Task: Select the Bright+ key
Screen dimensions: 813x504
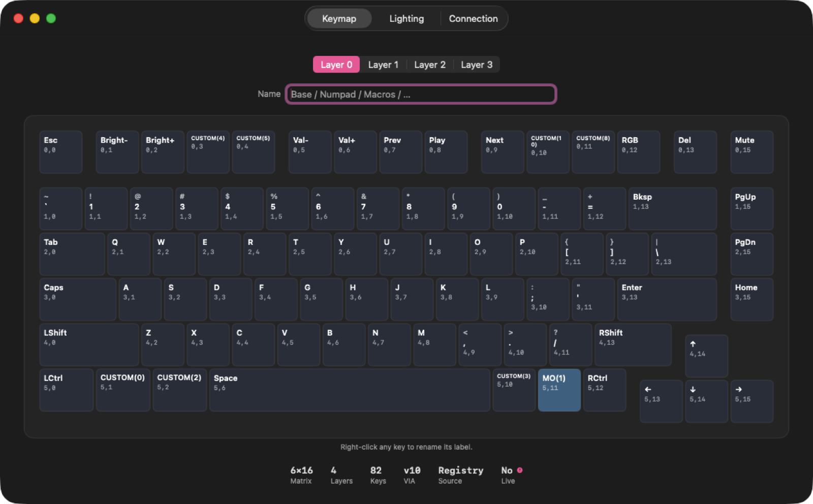Action: [163, 152]
